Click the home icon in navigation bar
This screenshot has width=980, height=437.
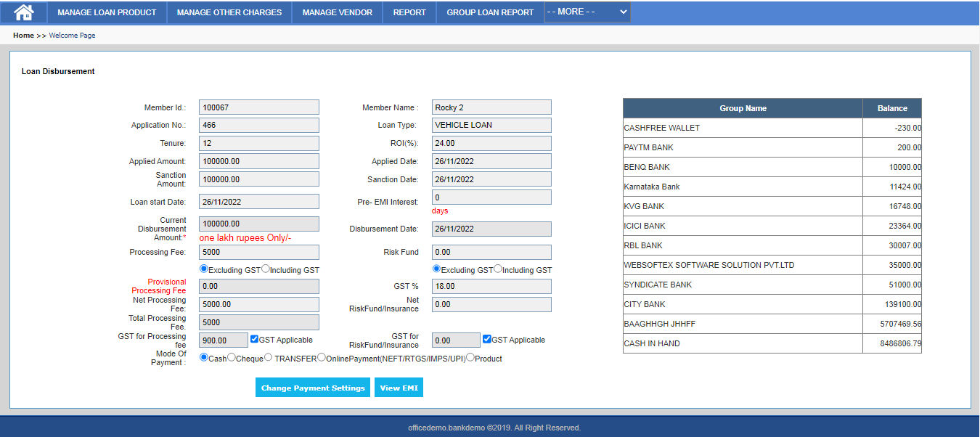point(24,12)
